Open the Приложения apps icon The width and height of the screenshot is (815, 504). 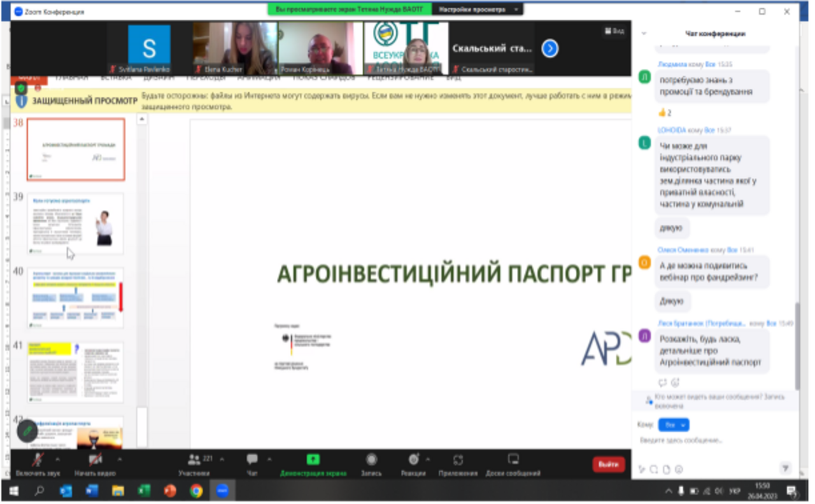(x=458, y=459)
